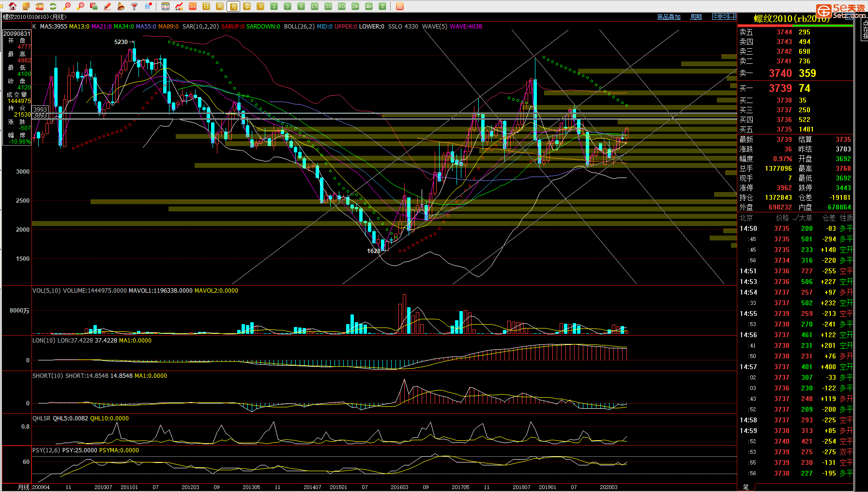Switch to the 1-minute period
Screen dimensions: 868x492
274,6
